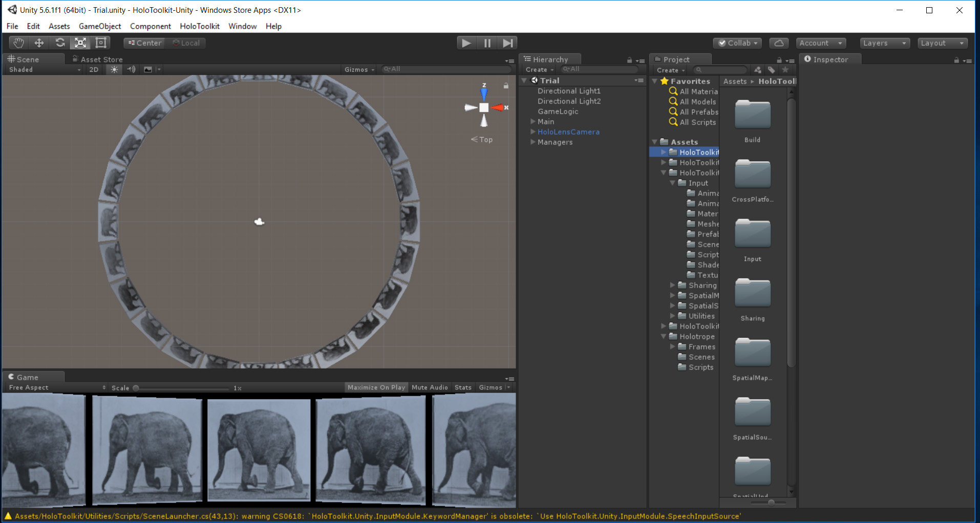The width and height of the screenshot is (980, 523).
Task: Select the Move tool
Action: click(39, 43)
